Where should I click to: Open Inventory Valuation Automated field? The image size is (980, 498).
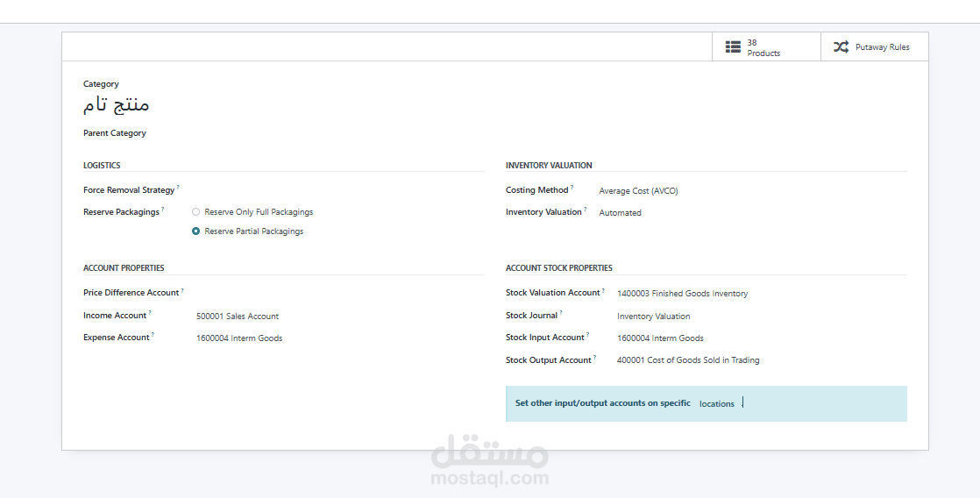pos(620,213)
